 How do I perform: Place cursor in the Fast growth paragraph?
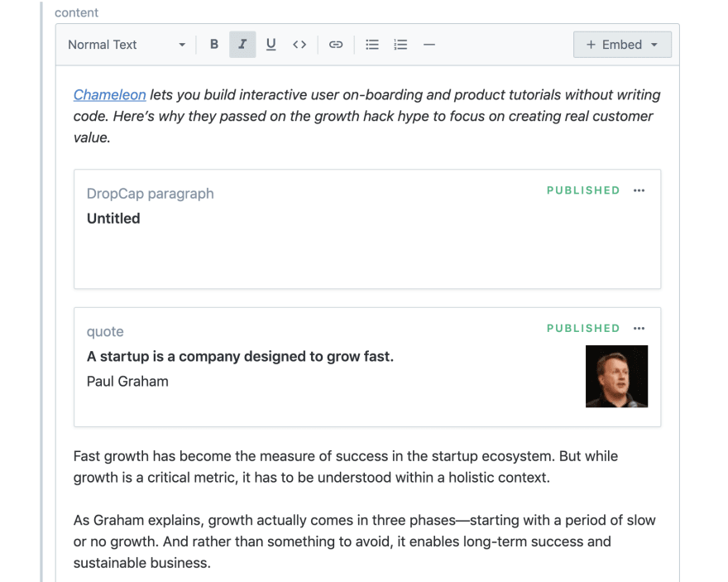(x=346, y=467)
